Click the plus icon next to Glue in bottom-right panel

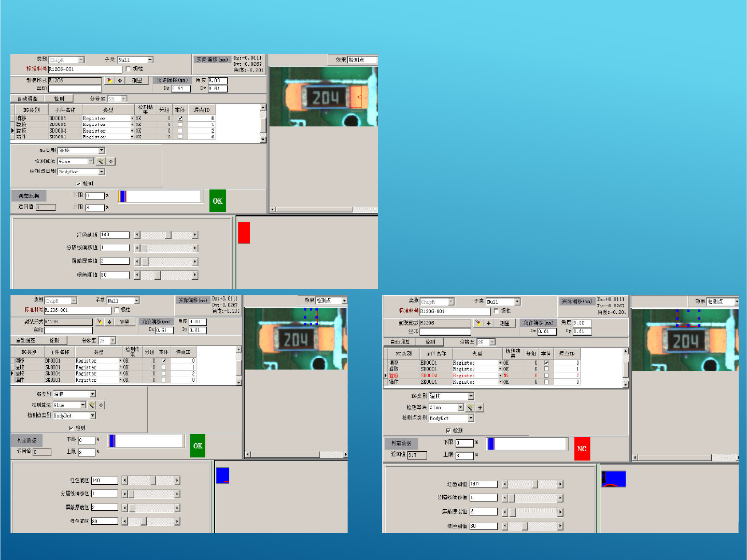[480, 407]
